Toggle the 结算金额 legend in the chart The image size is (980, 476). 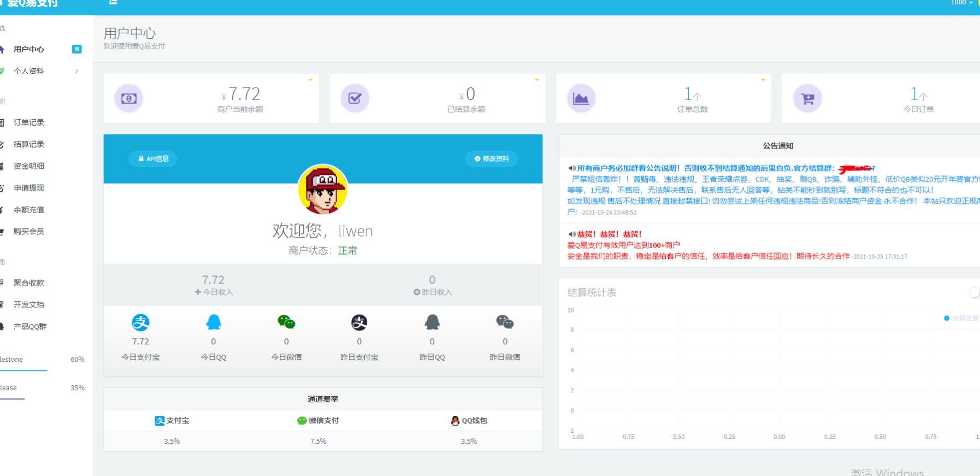961,318
